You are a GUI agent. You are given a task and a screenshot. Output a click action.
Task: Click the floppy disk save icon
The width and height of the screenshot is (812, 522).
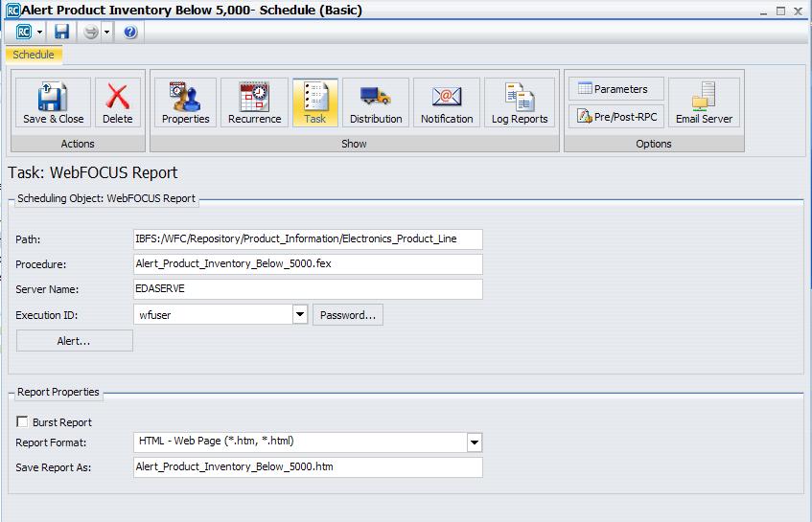coord(61,32)
